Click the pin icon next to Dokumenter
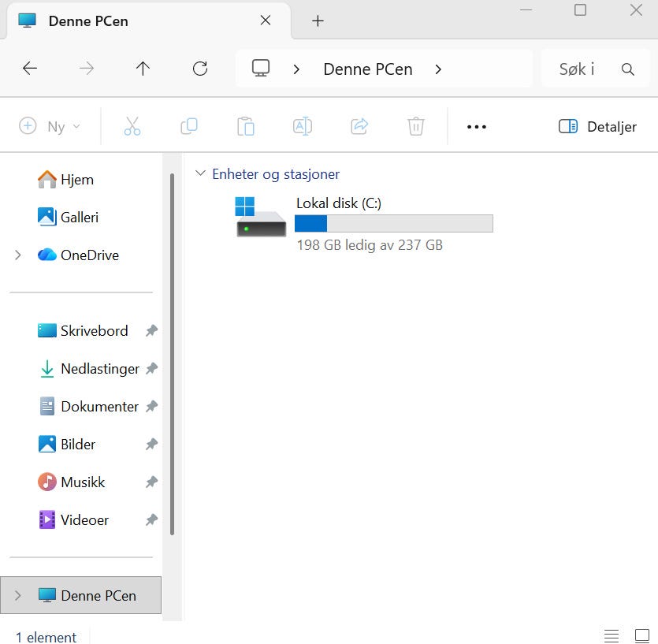This screenshot has width=658, height=644. click(151, 407)
